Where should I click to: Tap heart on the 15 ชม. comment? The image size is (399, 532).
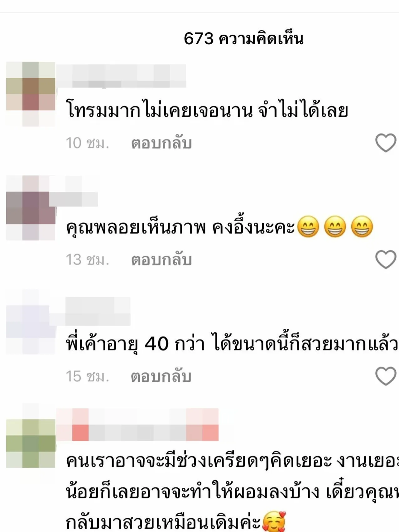tap(386, 376)
